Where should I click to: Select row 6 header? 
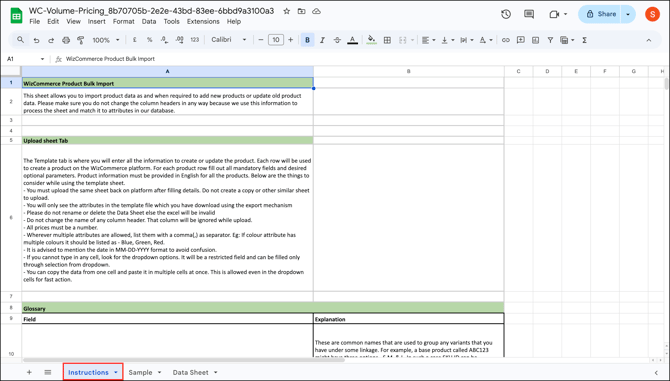point(11,218)
